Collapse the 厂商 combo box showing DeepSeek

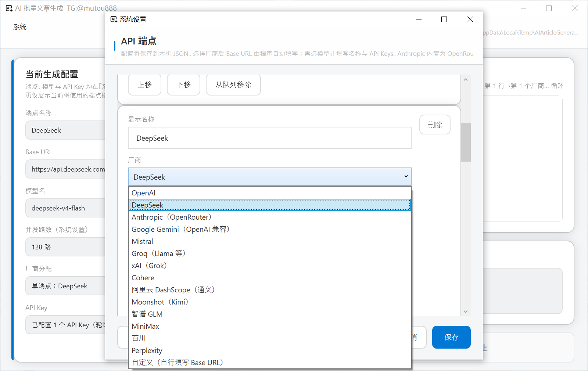269,177
